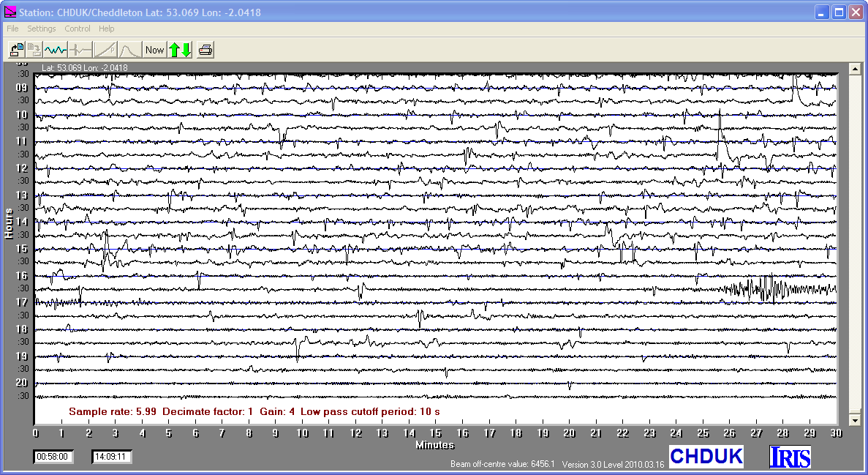The height and width of the screenshot is (475, 868).
Task: Click the minute 15 tick label
Action: tap(436, 433)
